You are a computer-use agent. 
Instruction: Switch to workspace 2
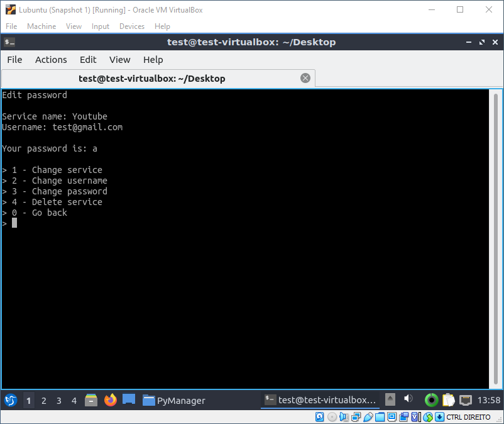44,401
